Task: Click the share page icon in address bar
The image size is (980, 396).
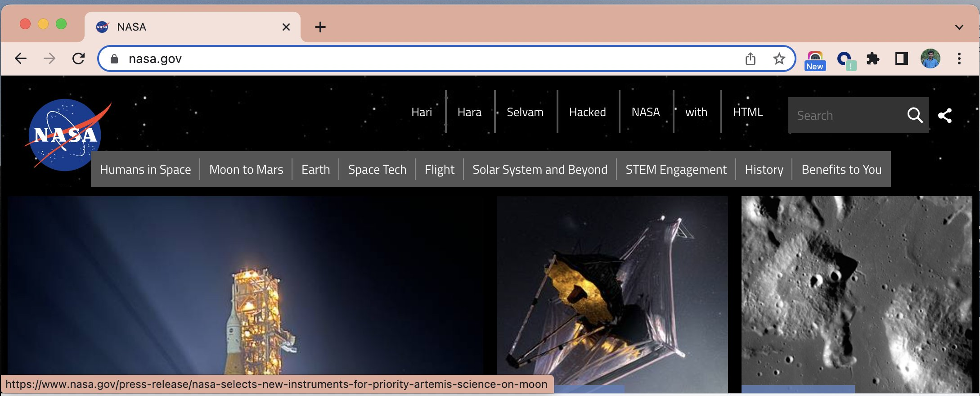Action: click(x=751, y=58)
